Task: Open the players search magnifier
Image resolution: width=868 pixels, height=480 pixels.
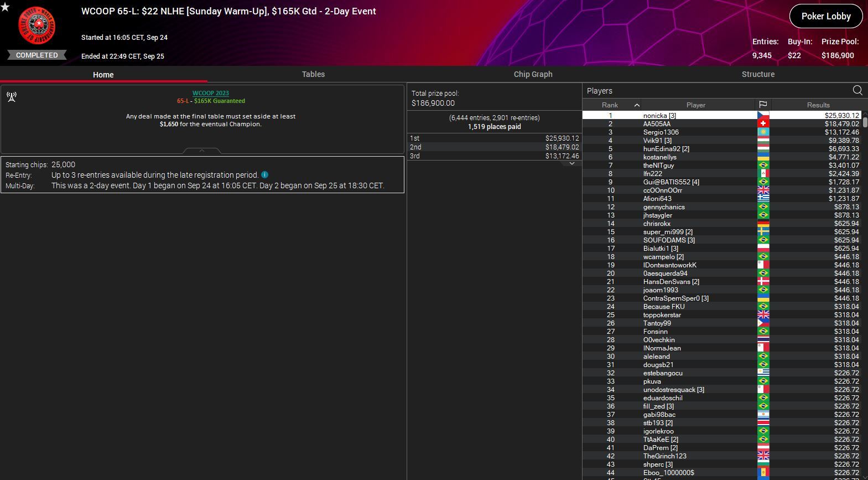Action: (857, 90)
